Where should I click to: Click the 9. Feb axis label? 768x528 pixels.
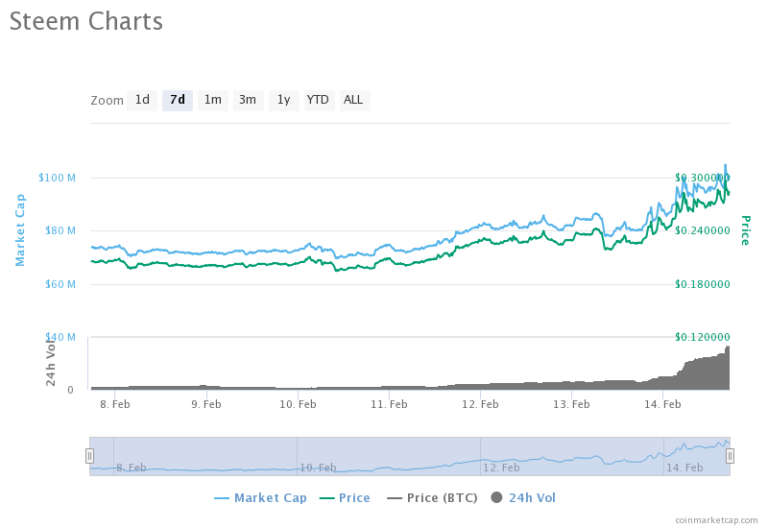coord(206,404)
